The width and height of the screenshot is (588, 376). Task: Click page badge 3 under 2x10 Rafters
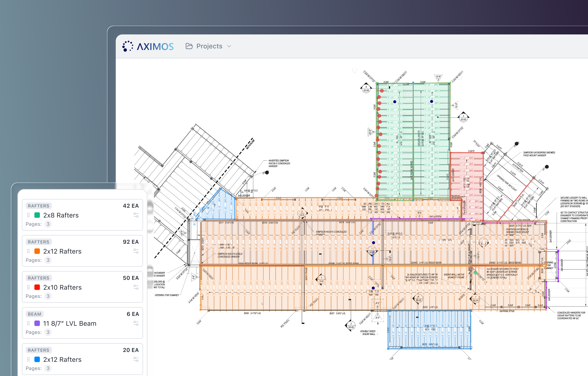(x=48, y=296)
